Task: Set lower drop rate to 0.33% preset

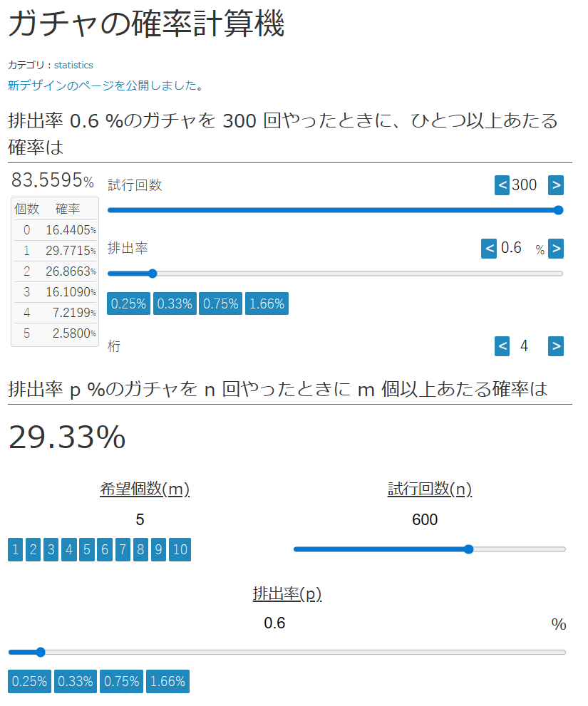Action: (76, 681)
